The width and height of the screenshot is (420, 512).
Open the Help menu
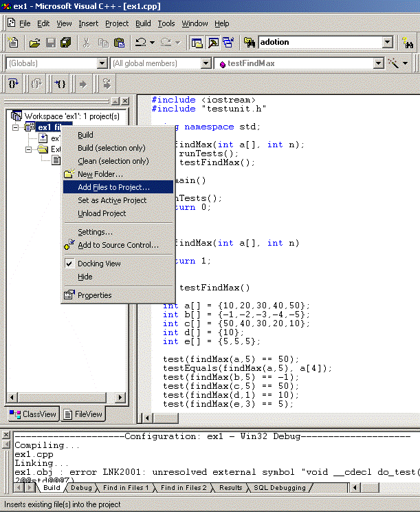click(222, 23)
